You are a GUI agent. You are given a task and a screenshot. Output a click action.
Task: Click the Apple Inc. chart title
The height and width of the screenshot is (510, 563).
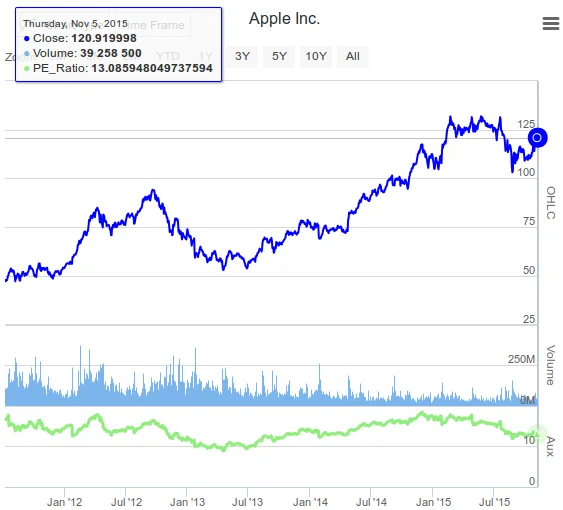click(284, 19)
